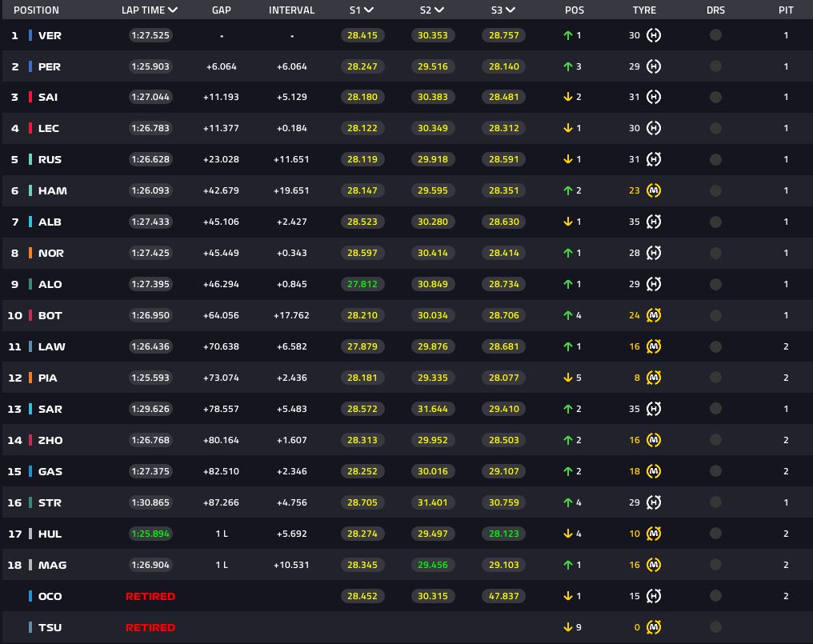Click the team color bar beside NOR
This screenshot has height=644, width=813.
(x=30, y=253)
